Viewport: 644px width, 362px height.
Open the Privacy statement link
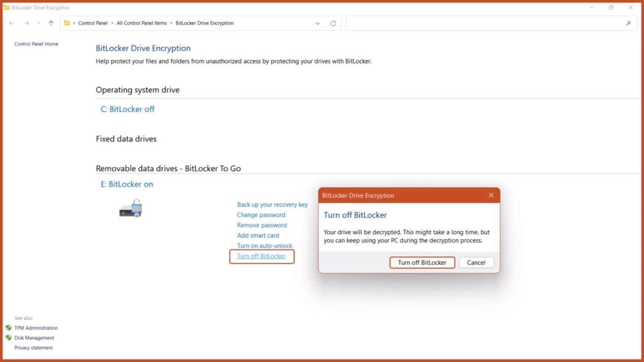(34, 348)
